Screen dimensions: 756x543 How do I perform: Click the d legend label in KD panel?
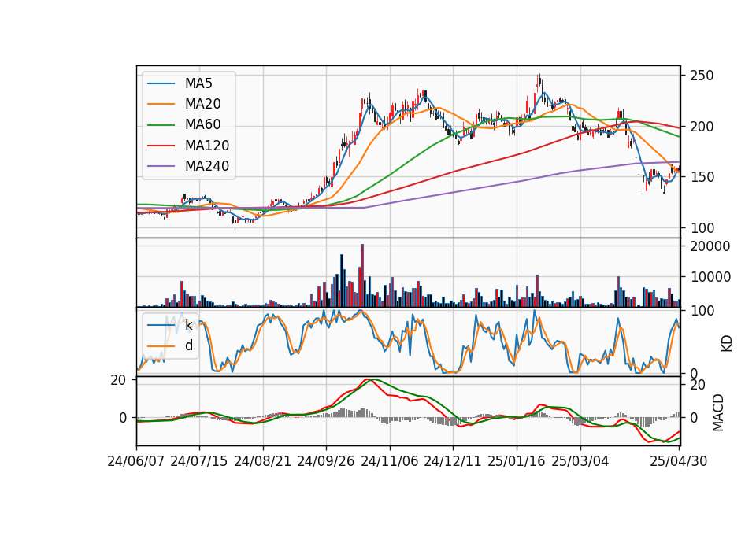coord(189,345)
